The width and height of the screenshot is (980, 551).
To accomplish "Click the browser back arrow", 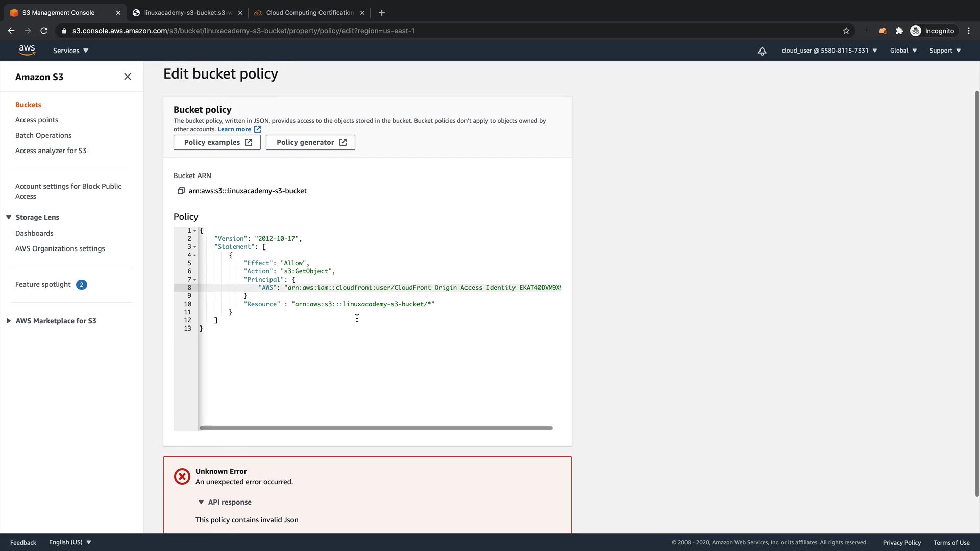I will pyautogui.click(x=11, y=31).
